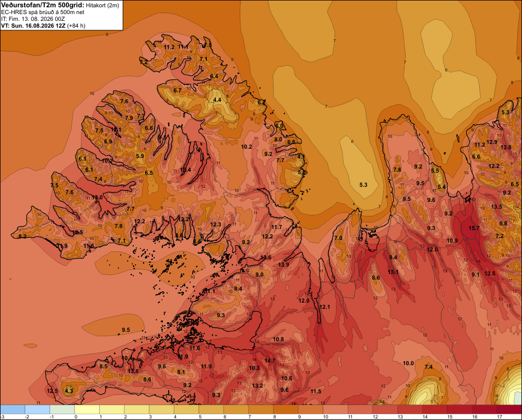Click the 7.0 temperature value on map
Screen dimensions: 522x420
pos(338,238)
